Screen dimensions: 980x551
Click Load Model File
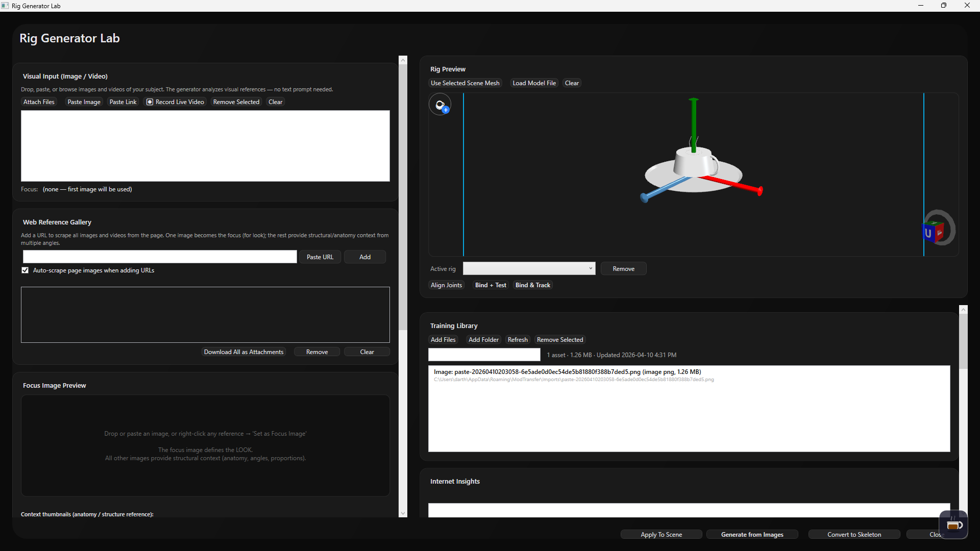pyautogui.click(x=534, y=83)
